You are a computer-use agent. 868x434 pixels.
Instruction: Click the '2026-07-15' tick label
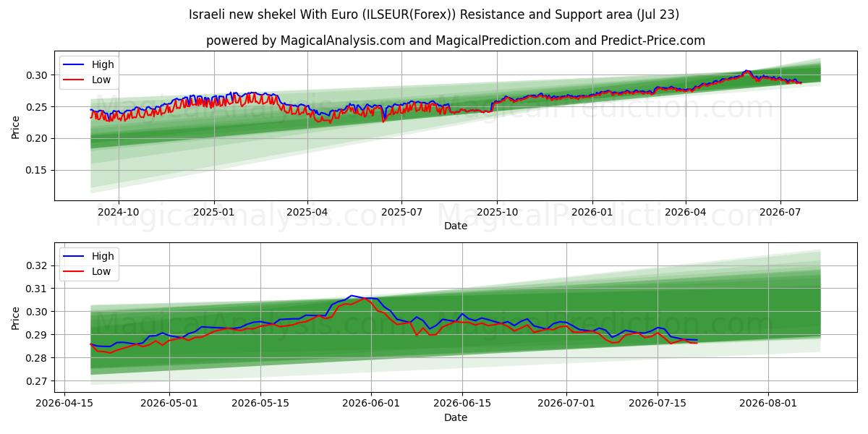(658, 404)
